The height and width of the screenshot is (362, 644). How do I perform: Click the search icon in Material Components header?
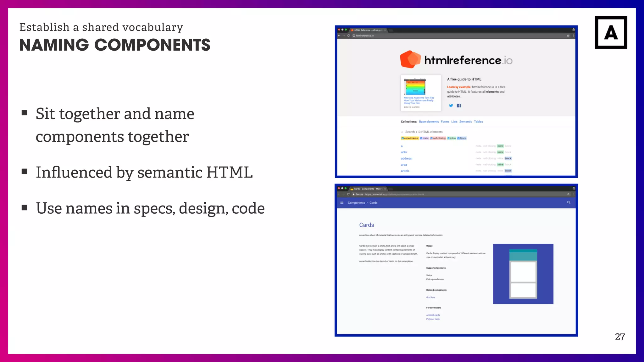[x=569, y=202]
